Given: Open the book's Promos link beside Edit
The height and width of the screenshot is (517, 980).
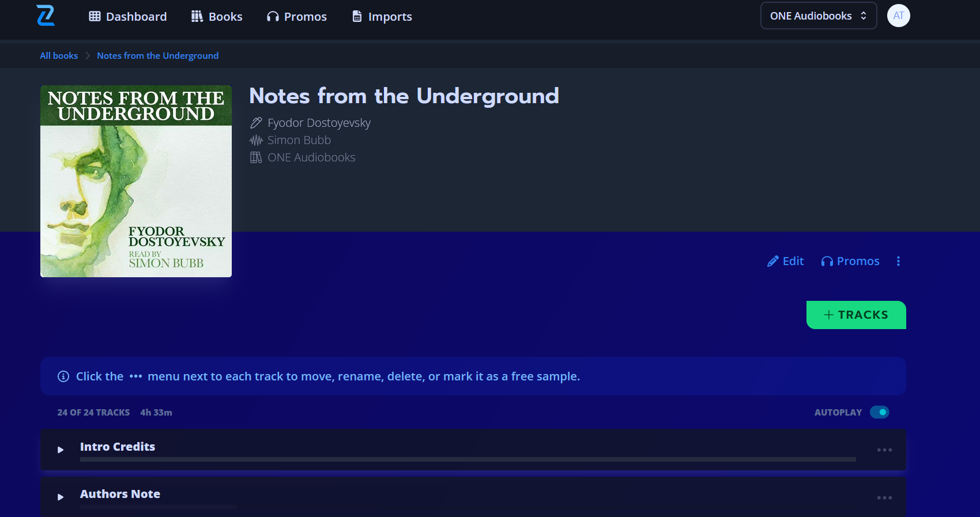Looking at the screenshot, I should (x=850, y=261).
